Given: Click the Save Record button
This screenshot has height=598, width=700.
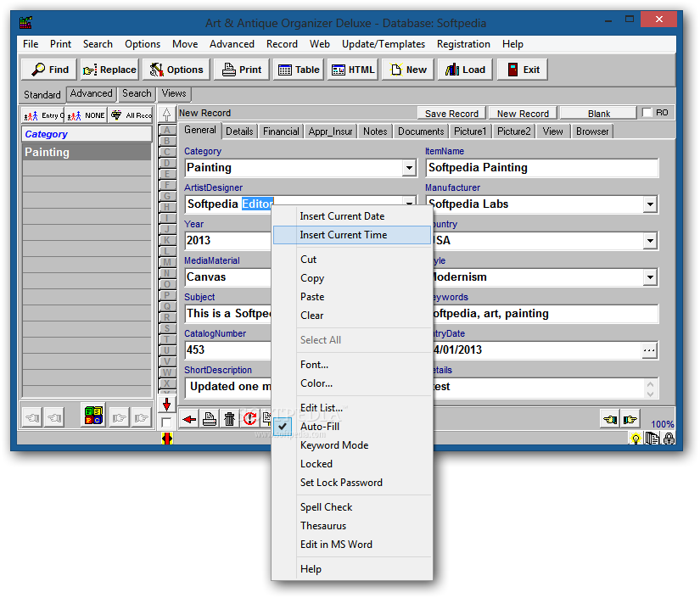Looking at the screenshot, I should 451,114.
